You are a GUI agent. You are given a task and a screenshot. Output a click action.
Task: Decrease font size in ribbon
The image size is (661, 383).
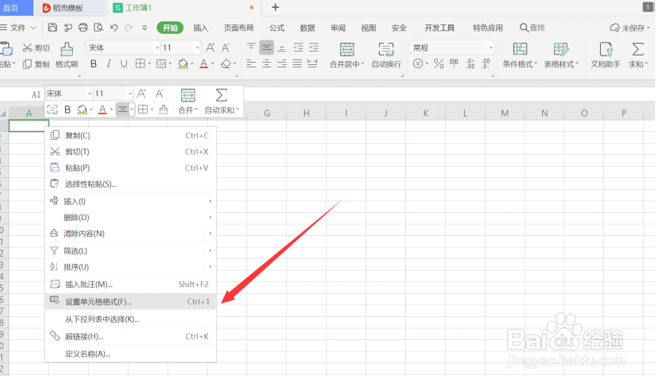pyautogui.click(x=226, y=47)
